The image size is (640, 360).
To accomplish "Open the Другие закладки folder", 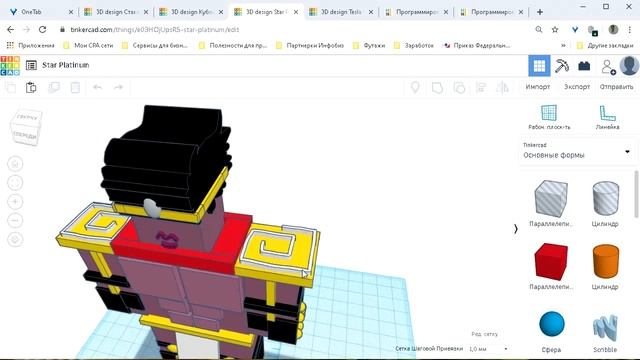I will [x=605, y=45].
